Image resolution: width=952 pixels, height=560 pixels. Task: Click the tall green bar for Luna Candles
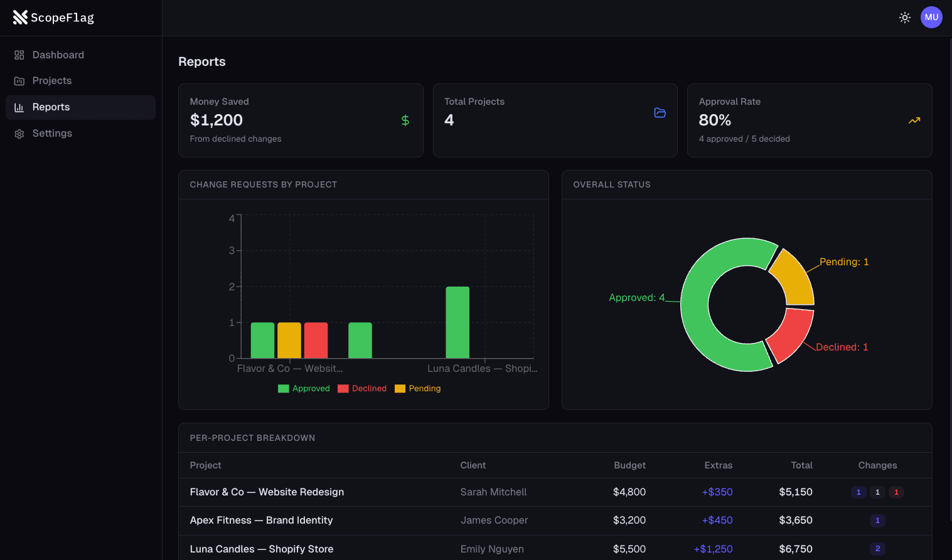457,323
